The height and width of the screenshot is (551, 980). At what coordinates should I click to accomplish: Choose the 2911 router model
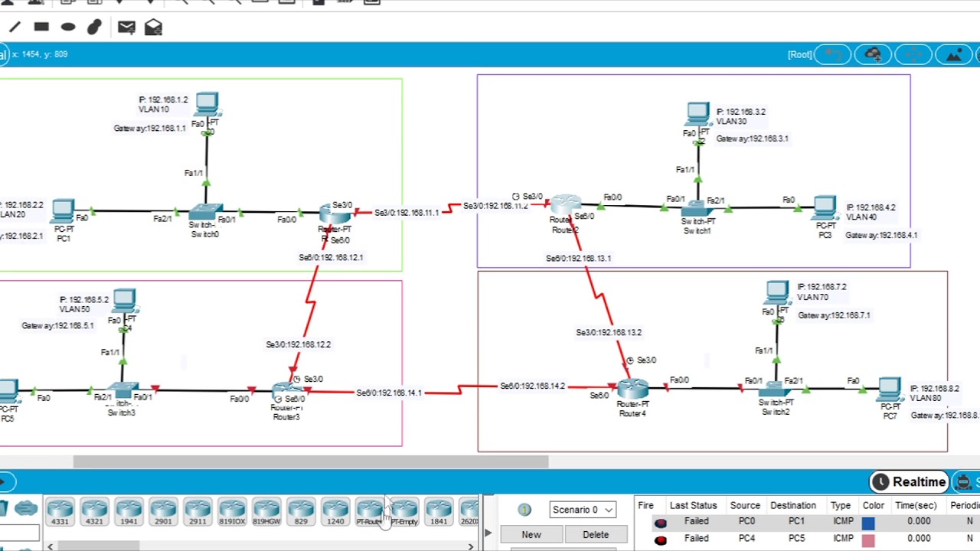[x=198, y=512]
